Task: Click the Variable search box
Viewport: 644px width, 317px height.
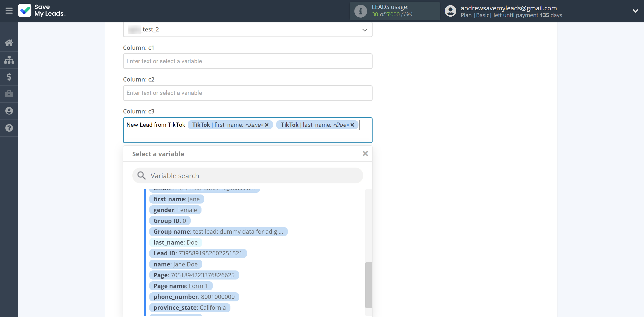Action: 248,176
